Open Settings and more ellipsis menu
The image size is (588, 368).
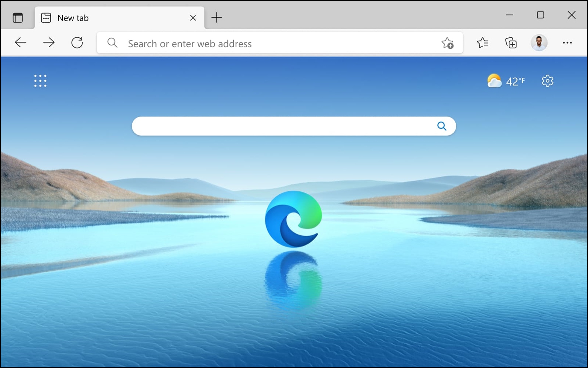[567, 43]
